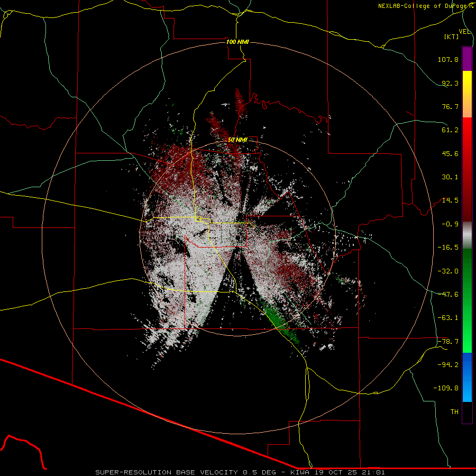Screen dimensions: 476x476
Task: Click the NEXLAB-College of DuPage watermark text
Action: (x=425, y=6)
